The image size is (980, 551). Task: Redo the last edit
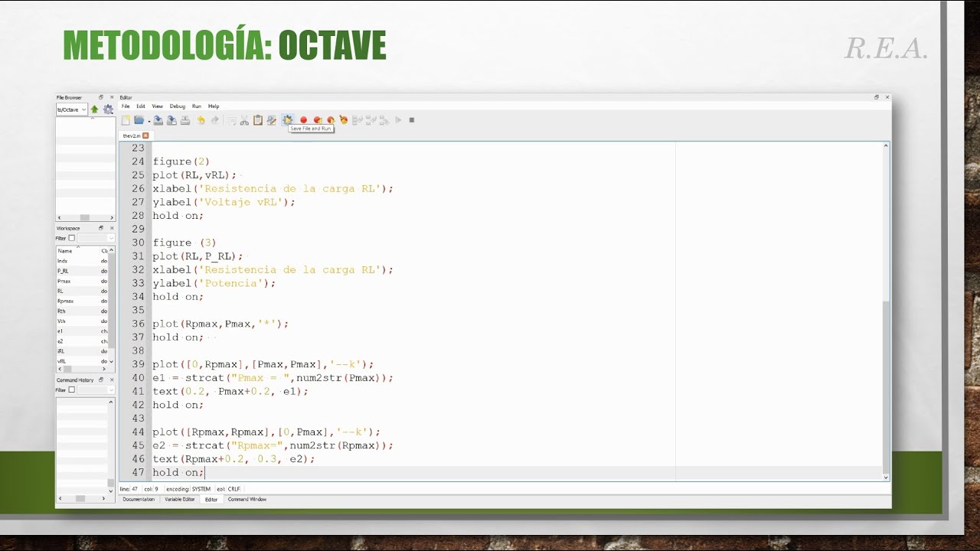coord(214,120)
